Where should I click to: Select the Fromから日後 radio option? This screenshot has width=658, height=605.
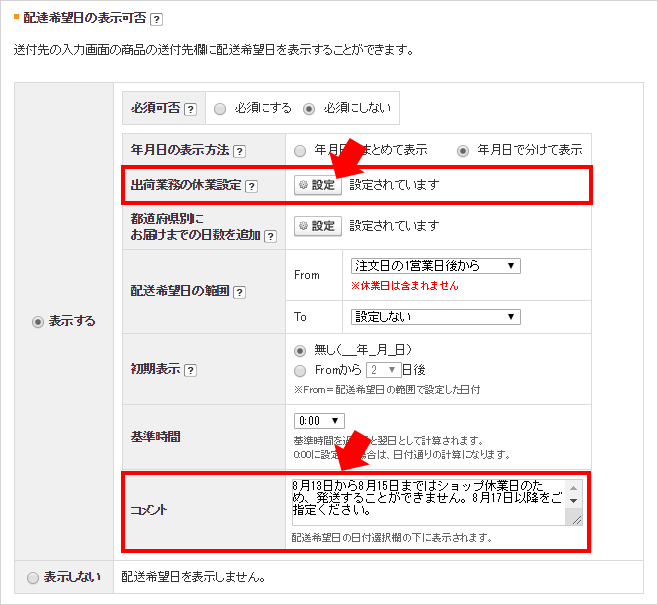coord(300,370)
